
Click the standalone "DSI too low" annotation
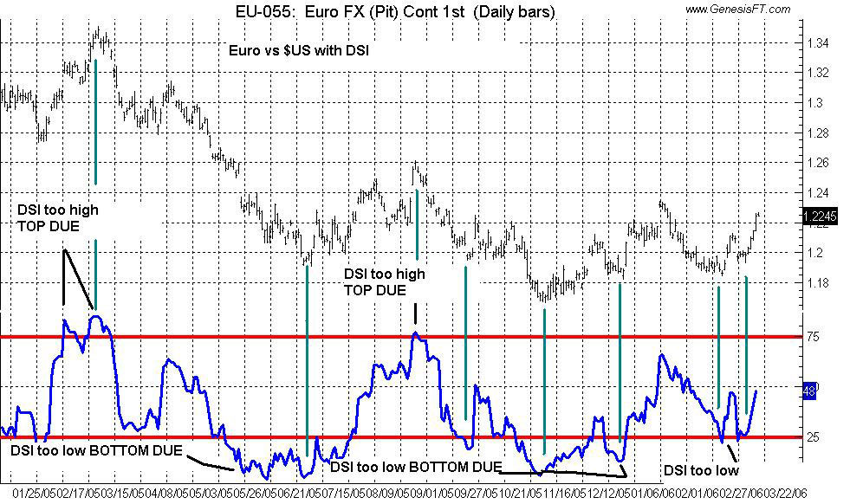tap(701, 470)
